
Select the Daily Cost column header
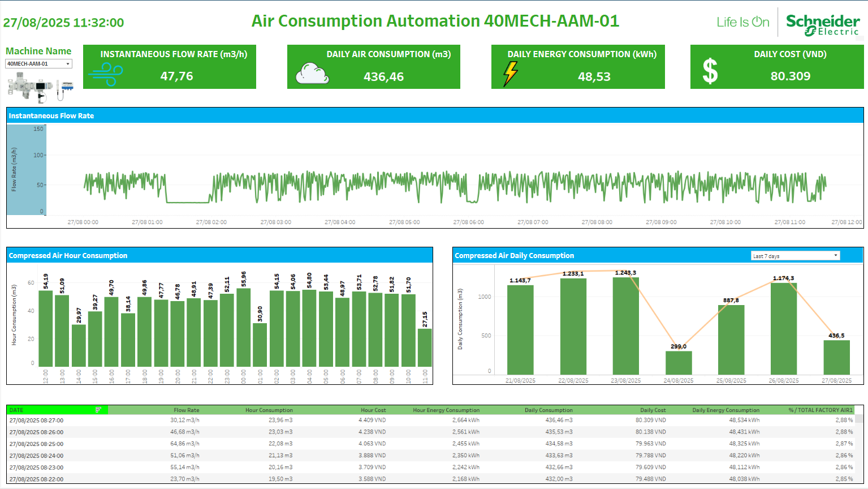click(653, 410)
